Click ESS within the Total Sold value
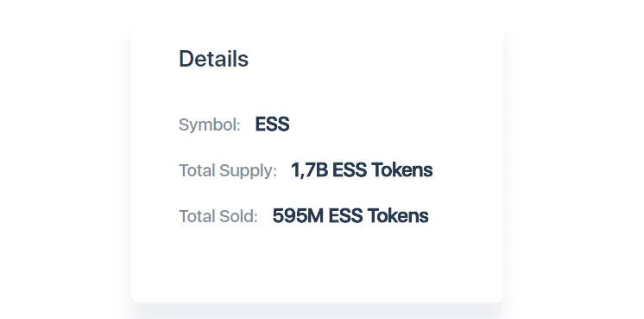This screenshot has width=644, height=319. (345, 216)
